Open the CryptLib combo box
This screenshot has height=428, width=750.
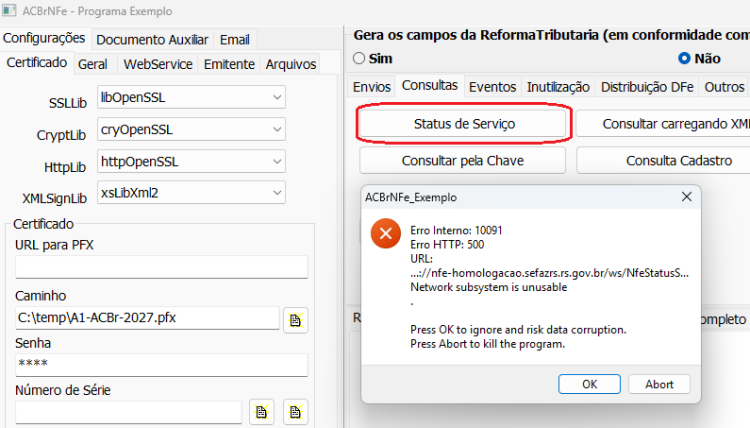191,129
